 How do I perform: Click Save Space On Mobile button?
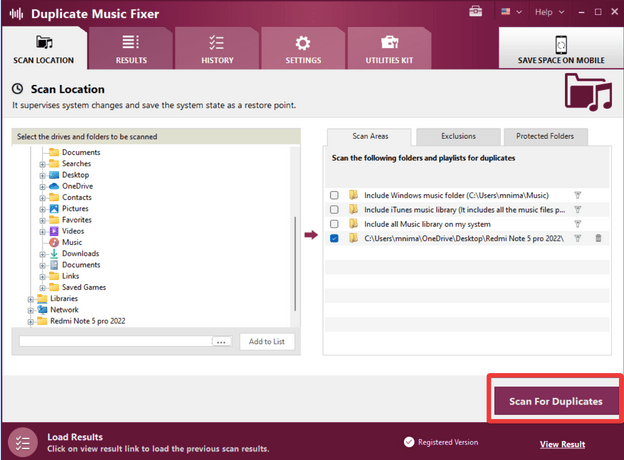[561, 49]
